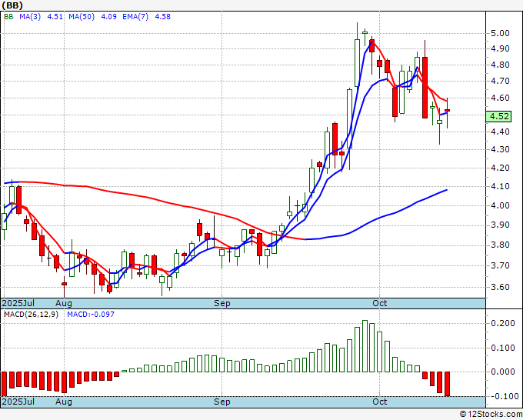
Task: Click the tallest green MACD histogram bar
Action: click(x=365, y=346)
